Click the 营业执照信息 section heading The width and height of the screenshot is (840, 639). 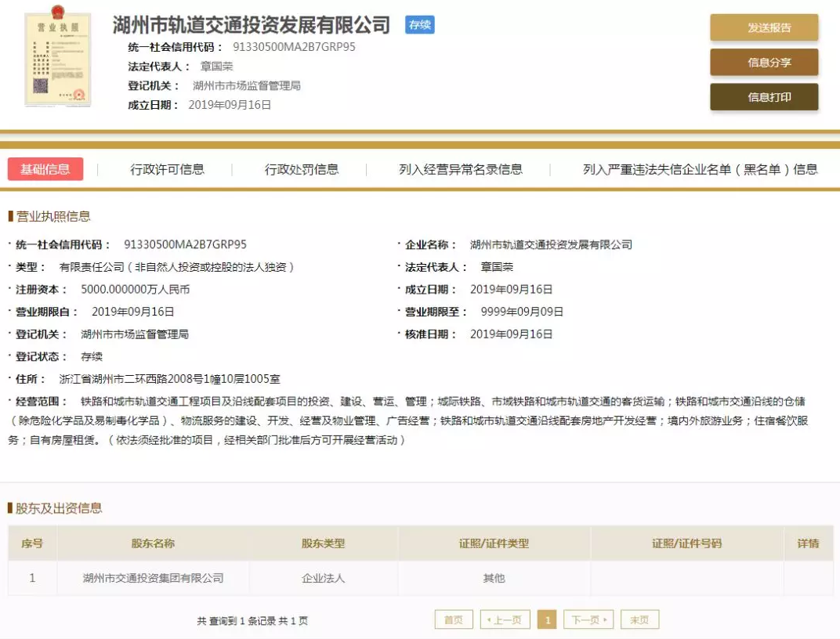[x=53, y=216]
